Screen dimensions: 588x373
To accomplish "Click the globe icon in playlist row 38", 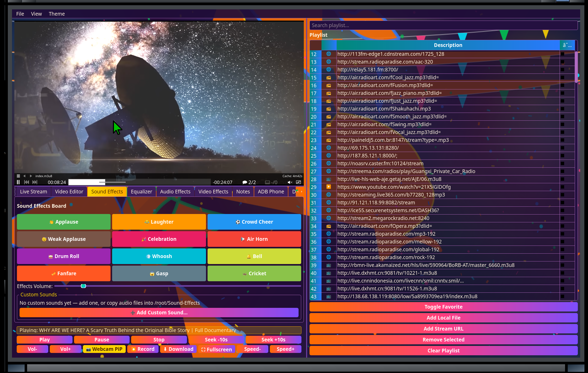I will point(329,257).
